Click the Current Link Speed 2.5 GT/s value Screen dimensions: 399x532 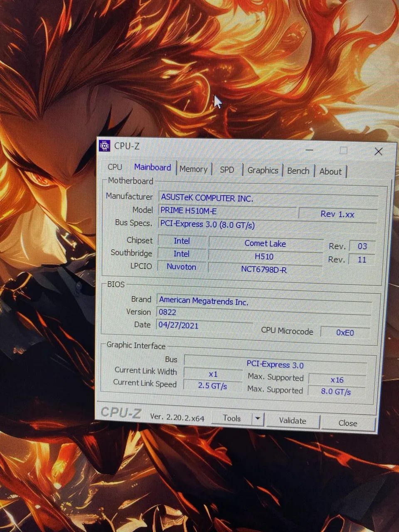[x=212, y=386]
